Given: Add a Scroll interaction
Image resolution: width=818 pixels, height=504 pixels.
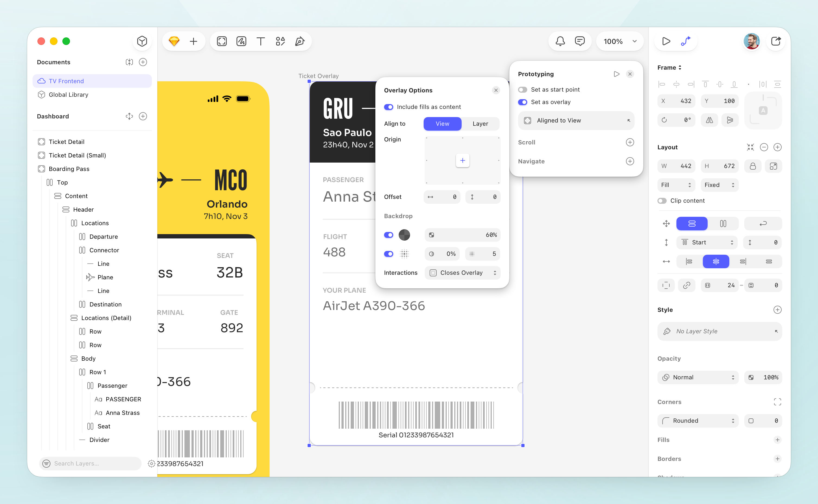Looking at the screenshot, I should pos(630,142).
